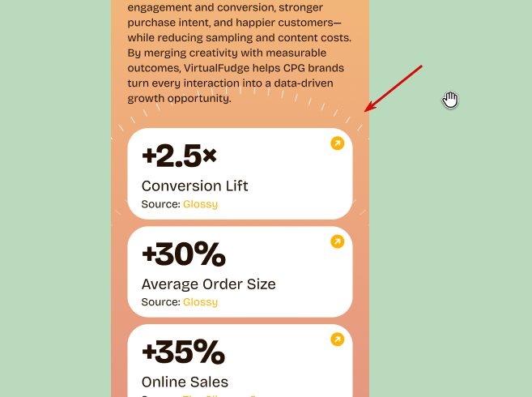Click the red annotation arrow

coord(393,88)
